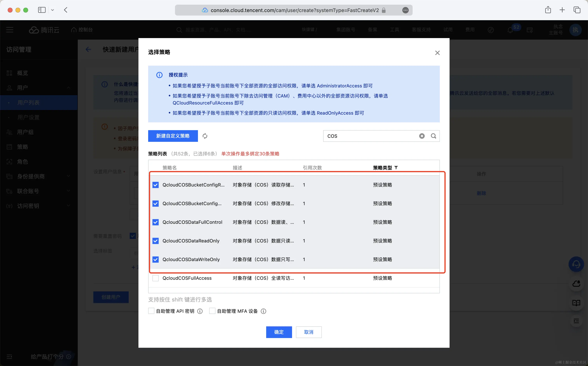Expand the 联合账号 sidebar chevron
588x366 pixels.
click(69, 191)
